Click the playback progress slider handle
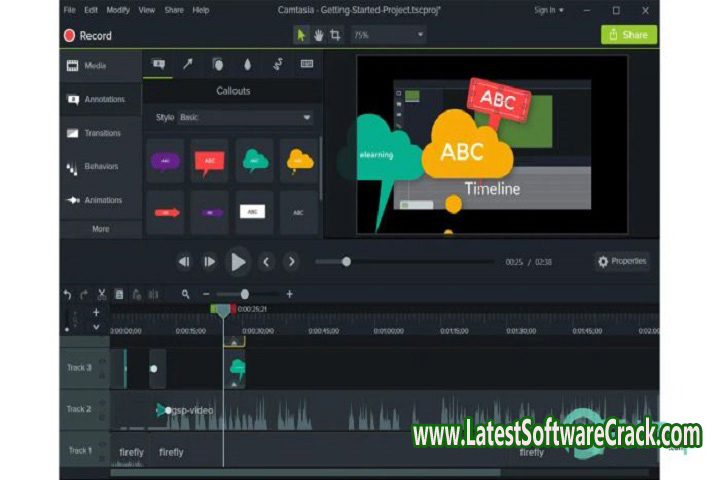The height and width of the screenshot is (480, 720). click(x=346, y=262)
